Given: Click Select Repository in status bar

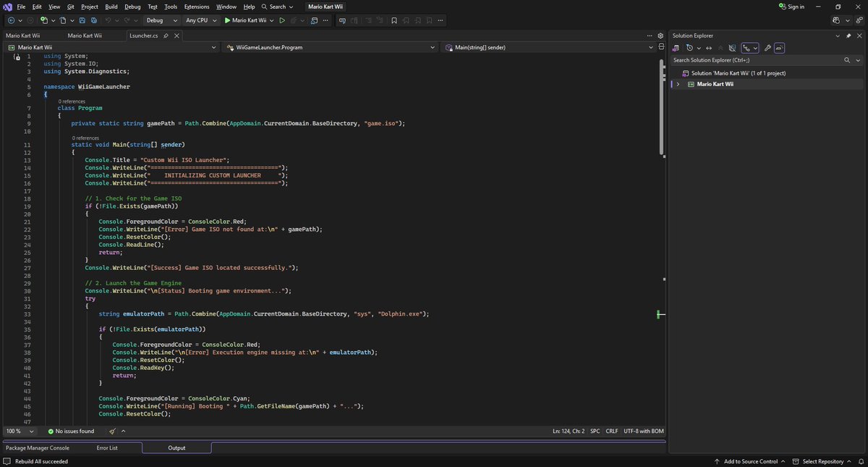Looking at the screenshot, I should click(x=822, y=461).
